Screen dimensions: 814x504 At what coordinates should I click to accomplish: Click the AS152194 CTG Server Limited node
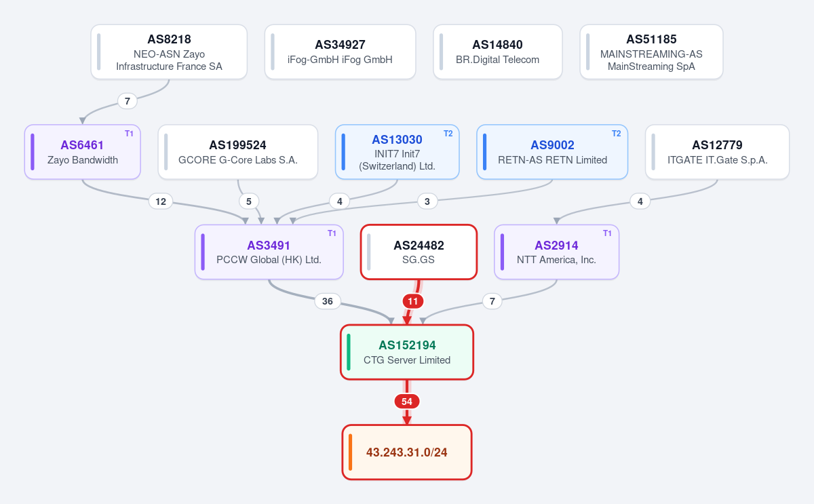pyautogui.click(x=407, y=352)
